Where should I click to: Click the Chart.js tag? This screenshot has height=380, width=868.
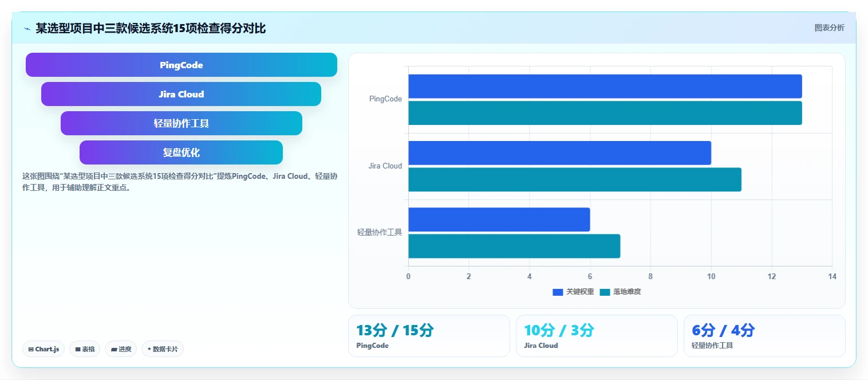tap(44, 349)
